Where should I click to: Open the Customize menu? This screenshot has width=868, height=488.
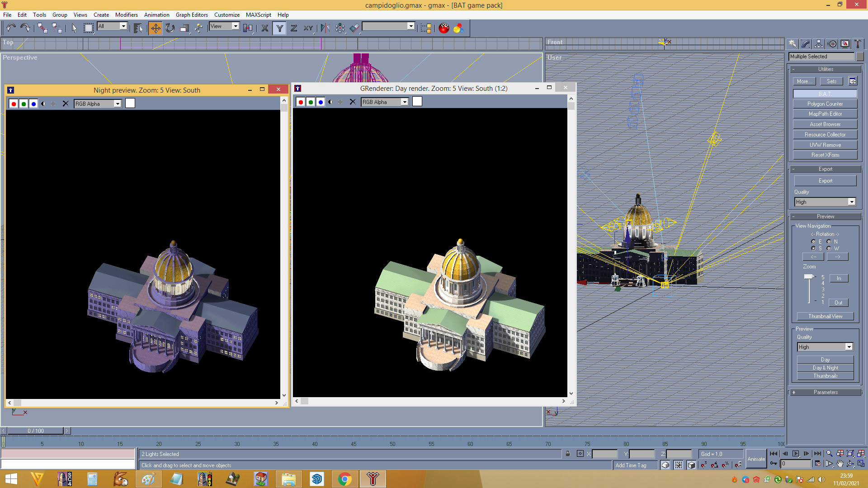(227, 15)
